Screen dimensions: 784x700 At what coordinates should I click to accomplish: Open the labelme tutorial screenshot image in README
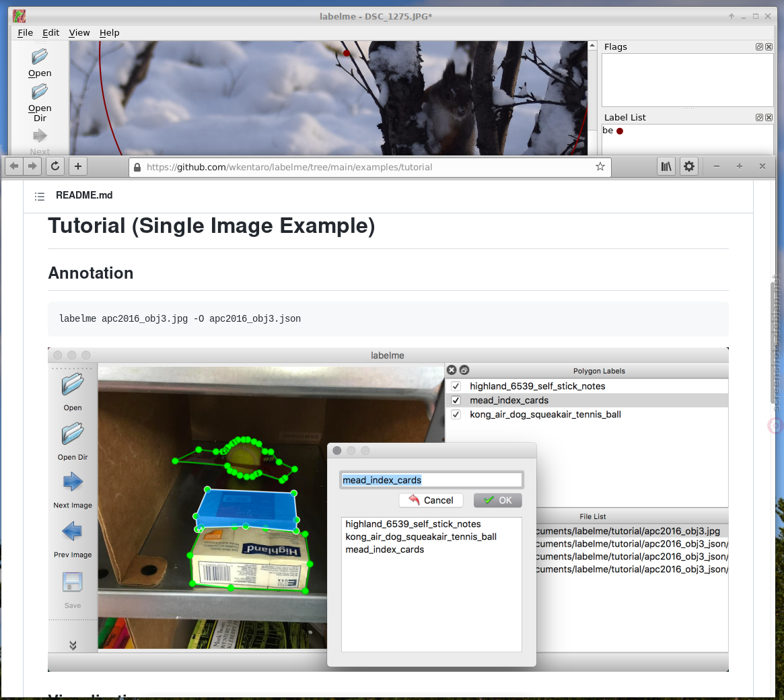(x=388, y=509)
